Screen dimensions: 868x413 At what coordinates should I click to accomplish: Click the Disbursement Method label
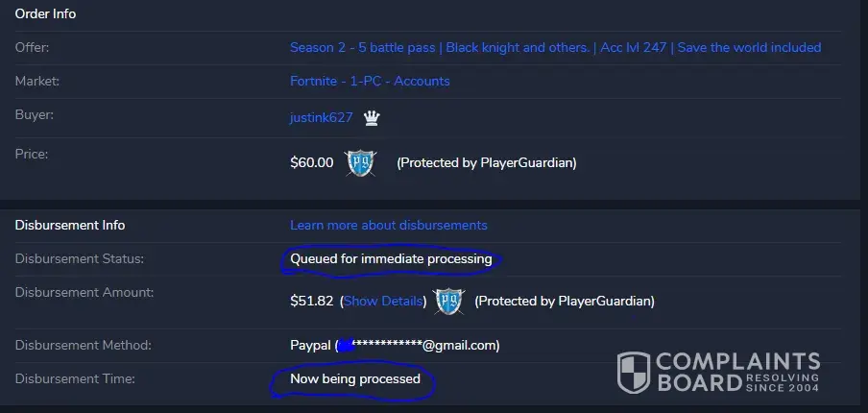click(x=84, y=345)
